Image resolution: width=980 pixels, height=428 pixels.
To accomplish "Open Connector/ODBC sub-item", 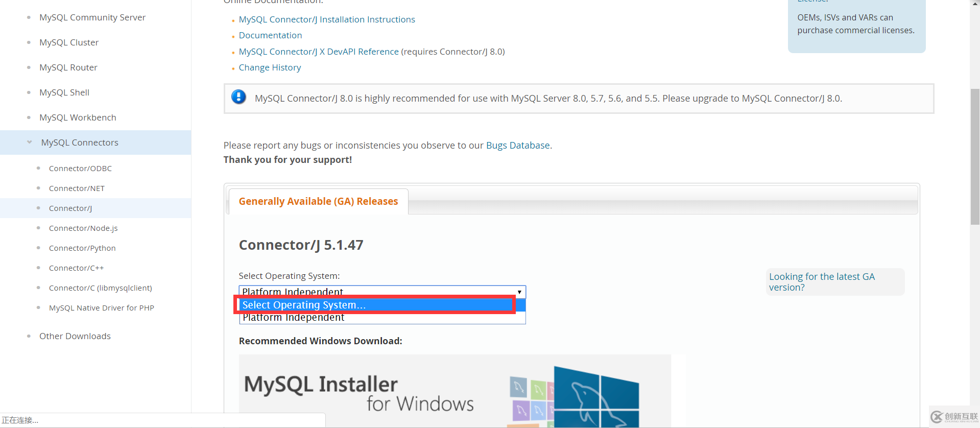I will pos(80,169).
